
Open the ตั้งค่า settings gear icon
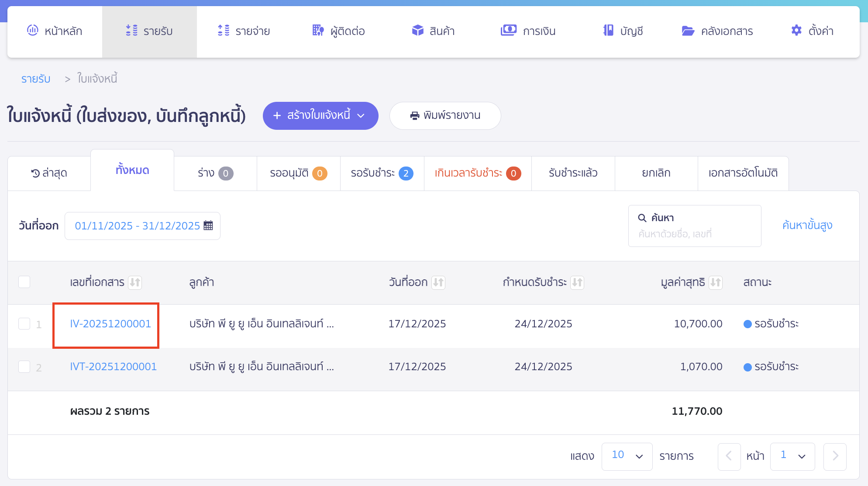tap(796, 30)
